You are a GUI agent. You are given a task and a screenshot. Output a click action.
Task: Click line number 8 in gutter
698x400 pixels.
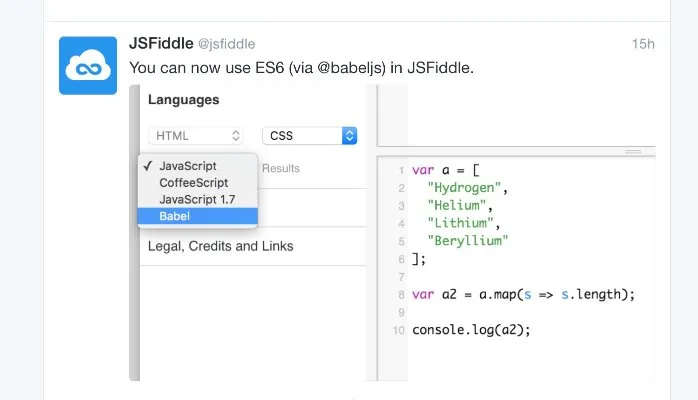click(401, 295)
